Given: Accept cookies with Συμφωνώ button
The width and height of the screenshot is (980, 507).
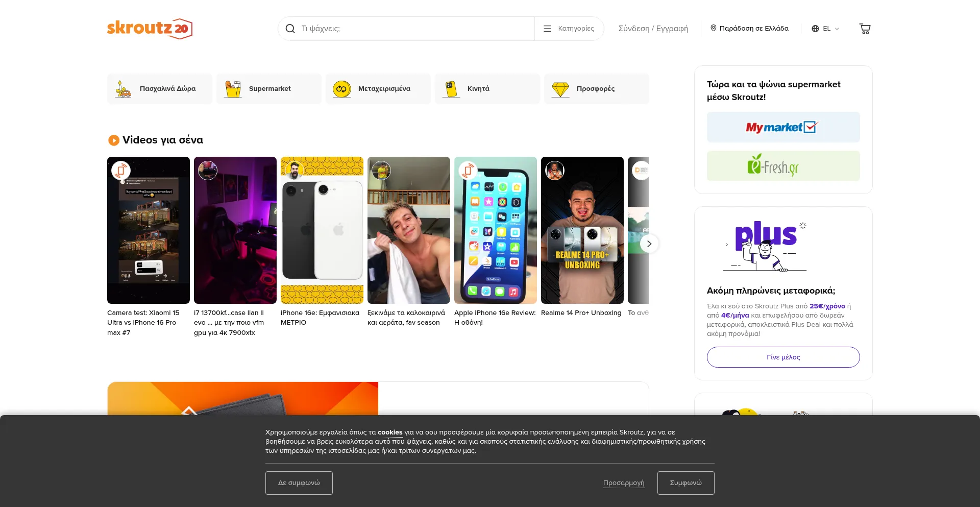Looking at the screenshot, I should point(685,482).
